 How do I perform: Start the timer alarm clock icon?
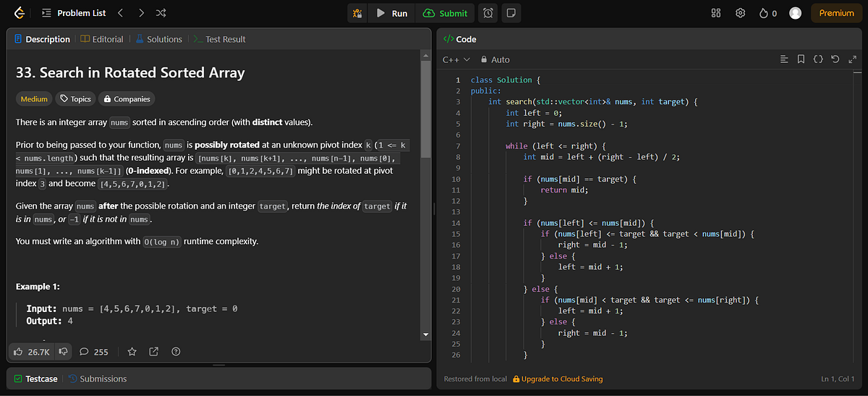489,13
